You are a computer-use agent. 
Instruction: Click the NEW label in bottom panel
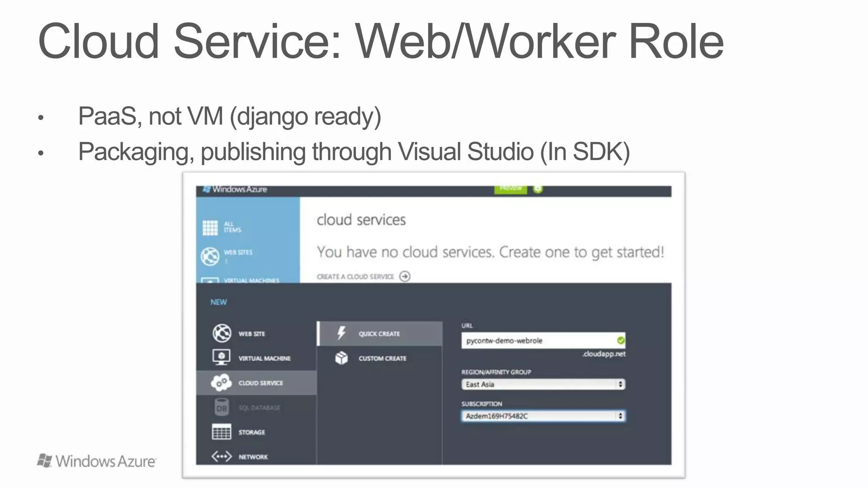pyautogui.click(x=218, y=302)
